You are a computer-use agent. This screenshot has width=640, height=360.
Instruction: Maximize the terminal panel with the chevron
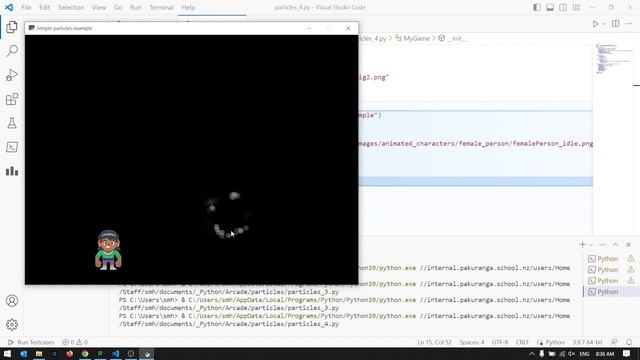tap(616, 244)
